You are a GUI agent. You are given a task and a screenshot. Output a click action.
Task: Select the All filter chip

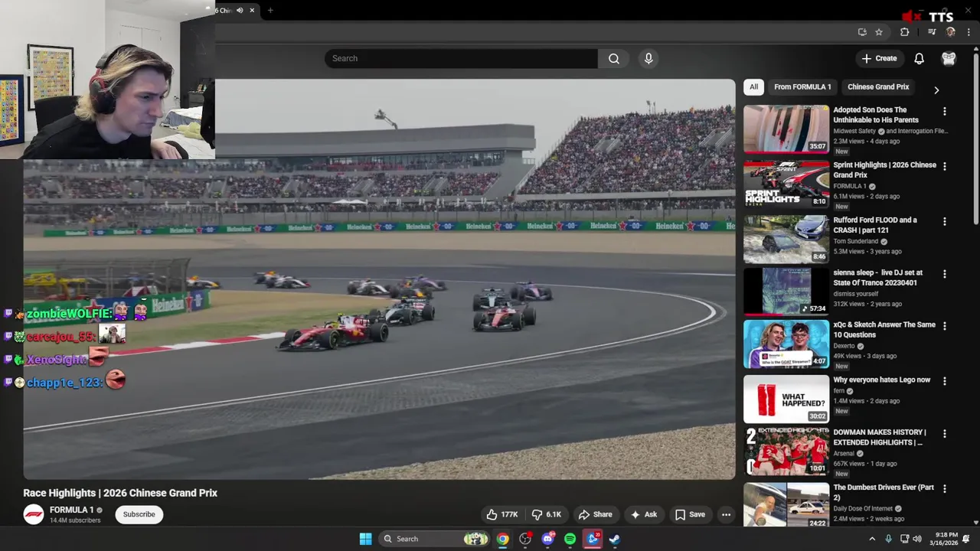(x=753, y=86)
